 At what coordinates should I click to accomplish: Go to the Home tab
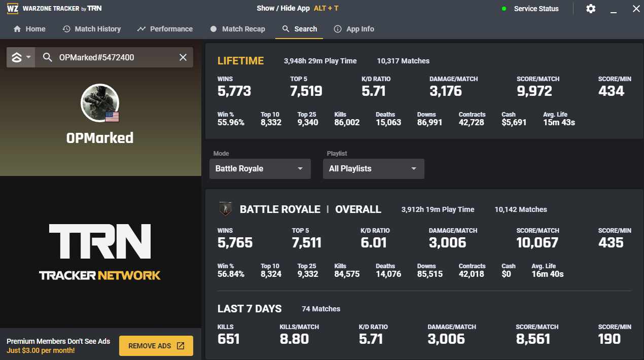point(29,29)
